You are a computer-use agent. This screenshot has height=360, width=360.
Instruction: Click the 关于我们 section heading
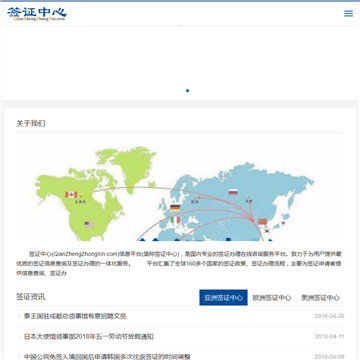(31, 124)
